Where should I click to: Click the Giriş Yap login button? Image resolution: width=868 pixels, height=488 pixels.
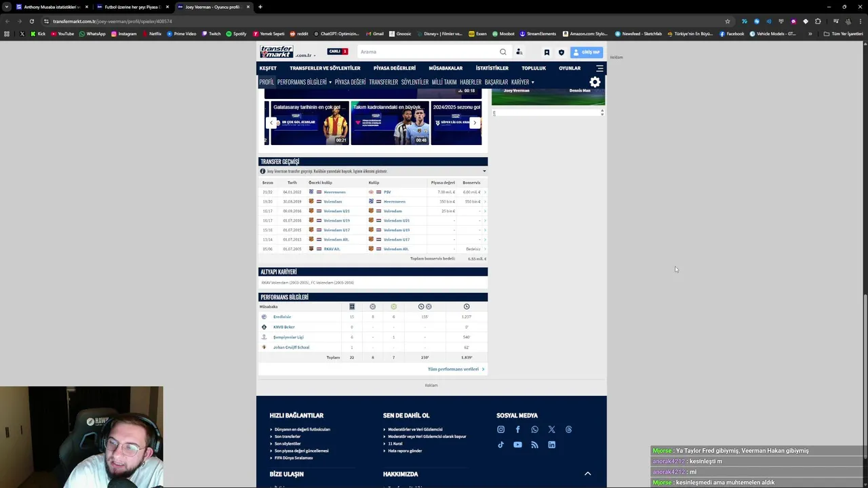pyautogui.click(x=587, y=52)
